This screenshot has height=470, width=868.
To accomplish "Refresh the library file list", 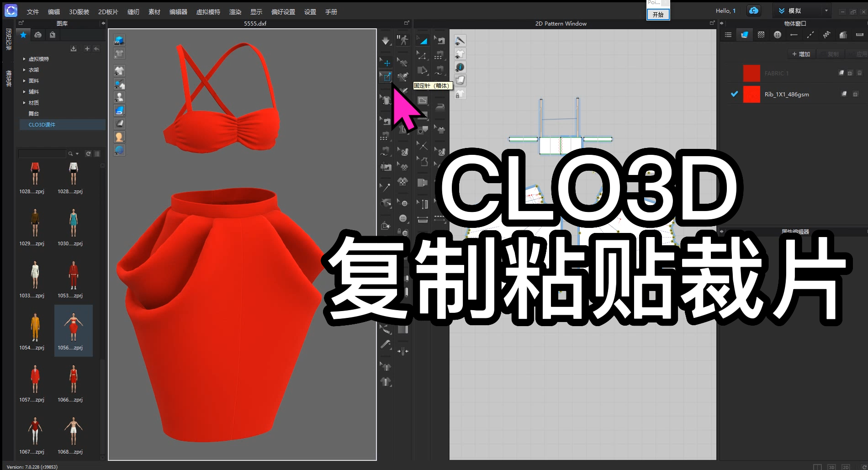I will coord(88,154).
